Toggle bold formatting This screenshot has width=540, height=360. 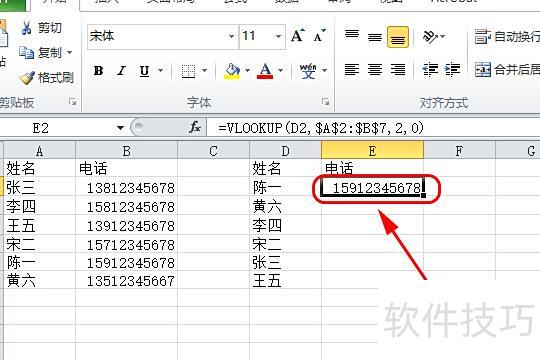[x=98, y=71]
